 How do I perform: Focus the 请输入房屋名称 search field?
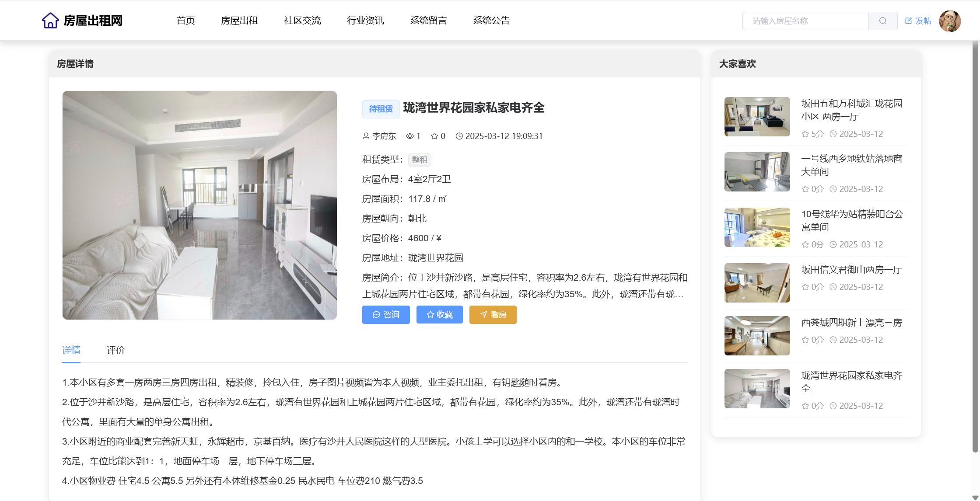pos(805,21)
